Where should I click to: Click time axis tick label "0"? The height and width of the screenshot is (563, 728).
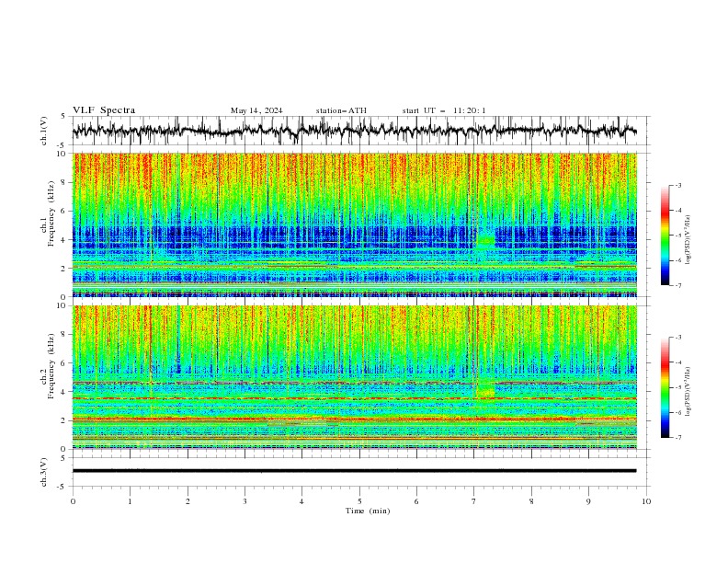coord(73,501)
